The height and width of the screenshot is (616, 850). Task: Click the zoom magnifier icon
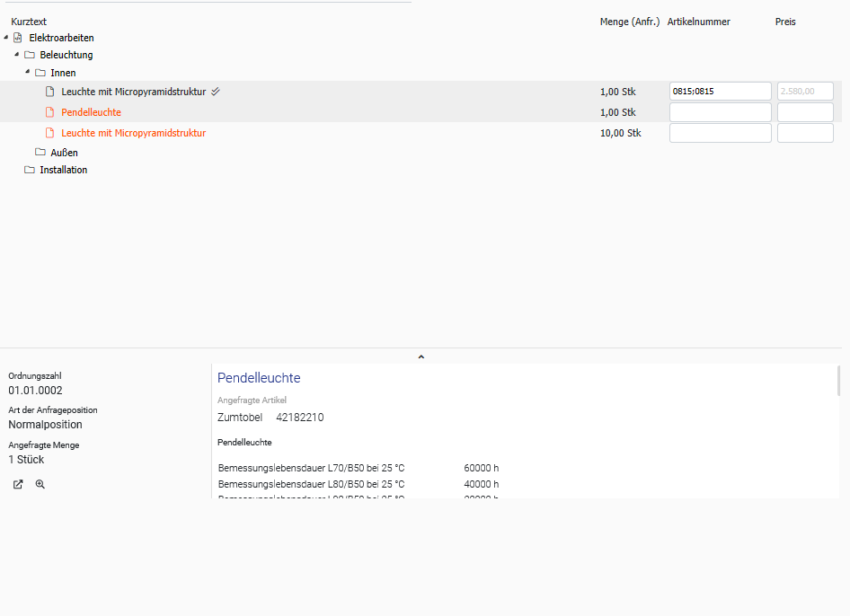pyautogui.click(x=40, y=484)
